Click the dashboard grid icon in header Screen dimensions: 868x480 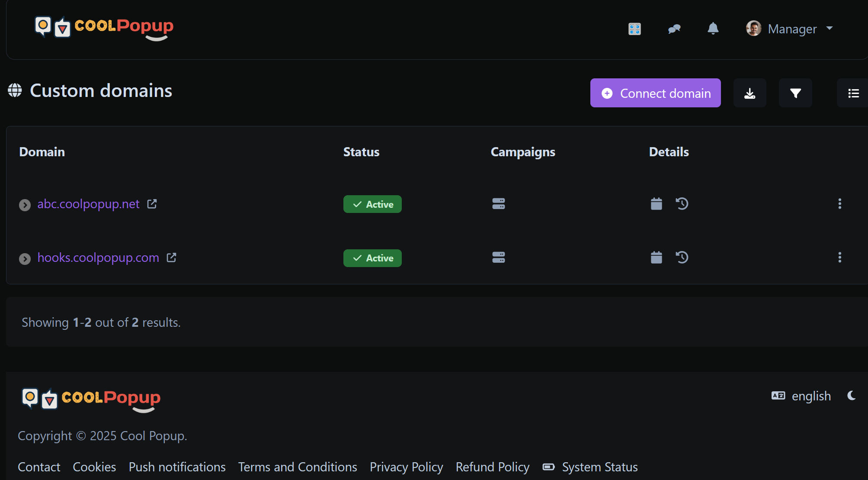point(634,29)
